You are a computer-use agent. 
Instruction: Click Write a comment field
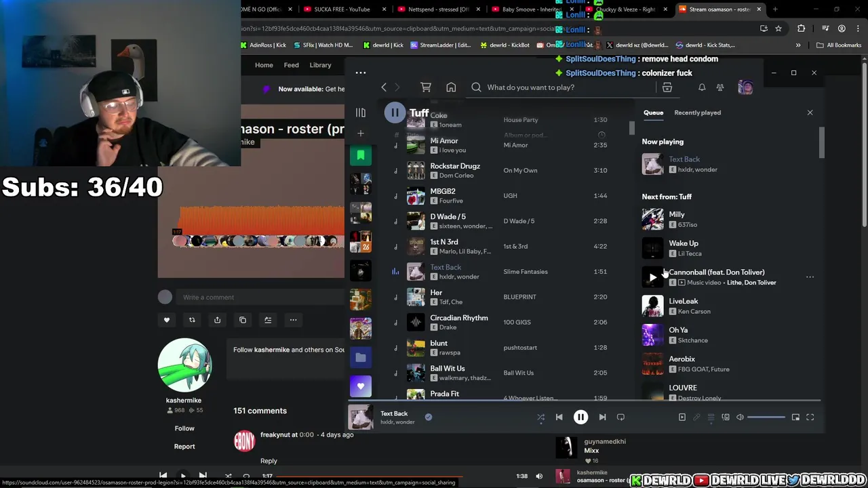(x=261, y=297)
